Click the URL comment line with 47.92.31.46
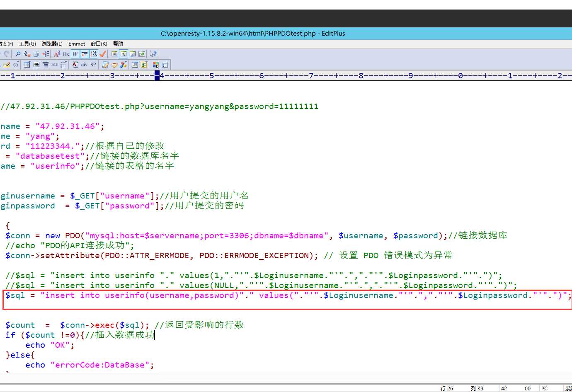The height and width of the screenshot is (392, 572). click(160, 106)
